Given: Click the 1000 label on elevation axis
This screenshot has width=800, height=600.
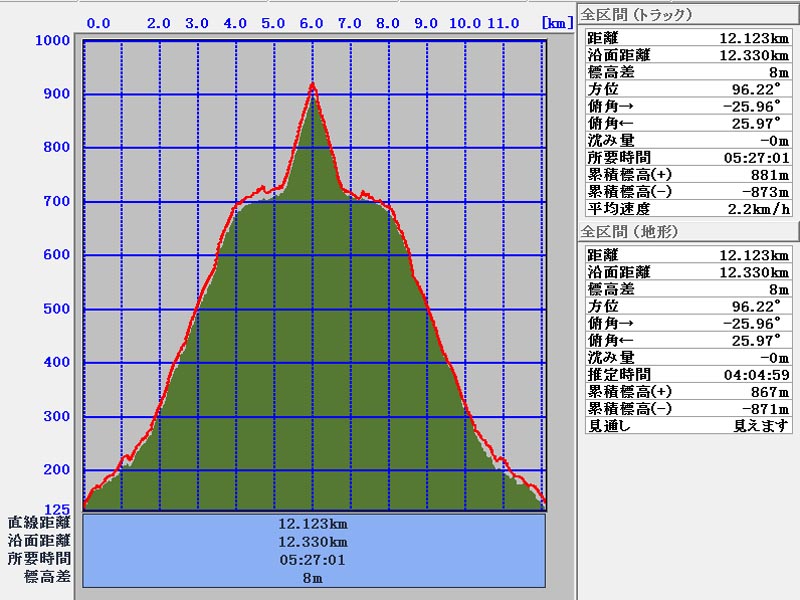Looking at the screenshot, I should click(x=52, y=40).
